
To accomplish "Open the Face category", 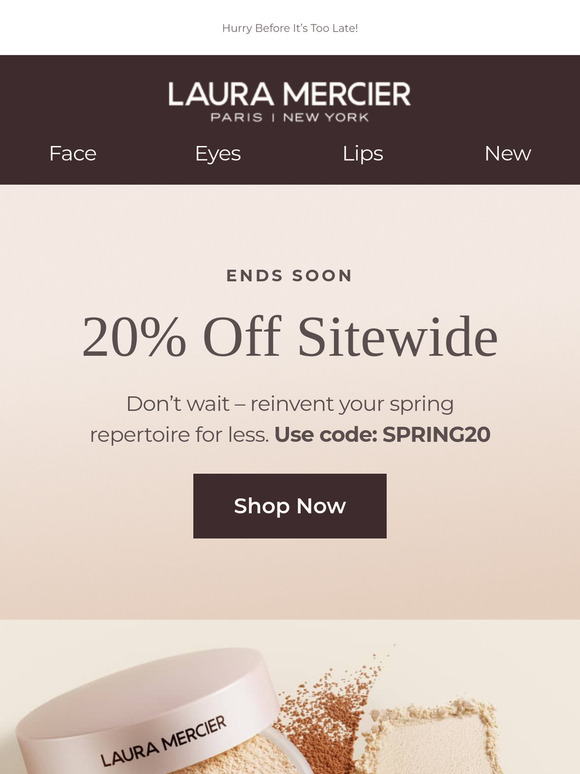I will point(73,154).
